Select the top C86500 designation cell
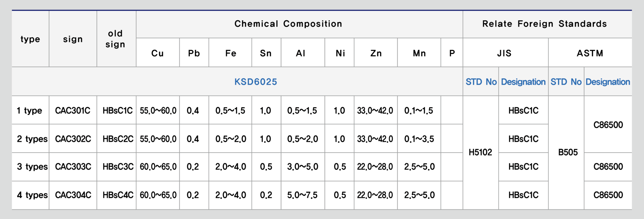Viewport: 644px width, 219px height. (608, 125)
